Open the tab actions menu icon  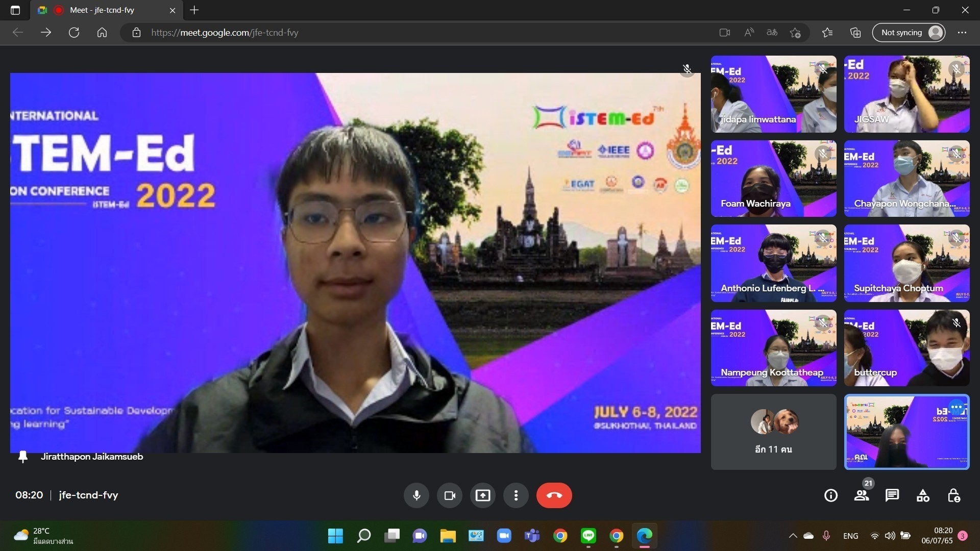tap(15, 10)
